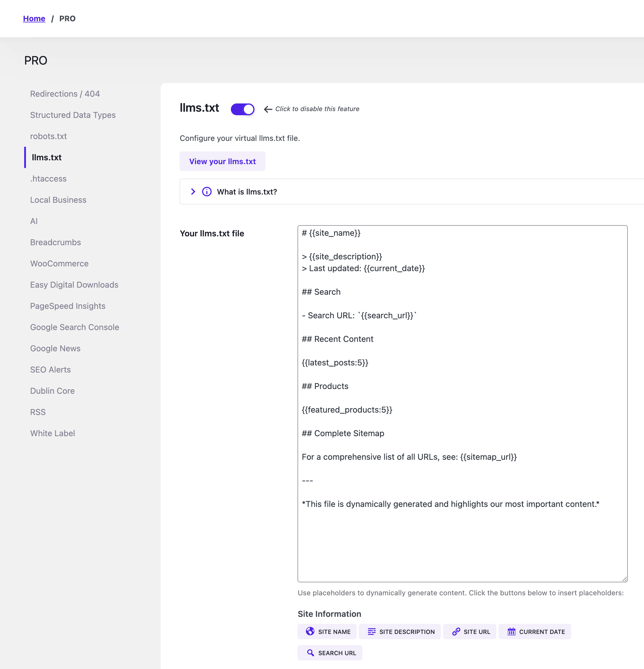Image resolution: width=644 pixels, height=669 pixels.
Task: Click the info icon beside 'What is llms.txt?'
Action: [207, 192]
